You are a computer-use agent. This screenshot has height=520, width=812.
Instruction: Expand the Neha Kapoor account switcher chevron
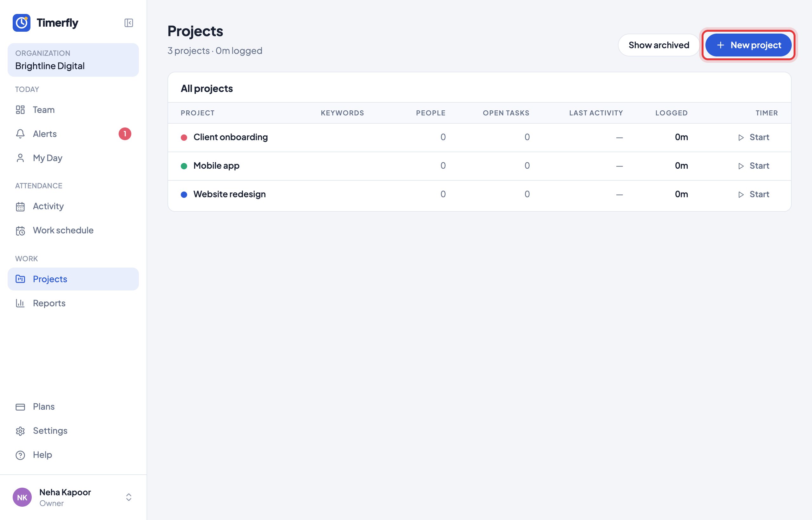click(129, 497)
